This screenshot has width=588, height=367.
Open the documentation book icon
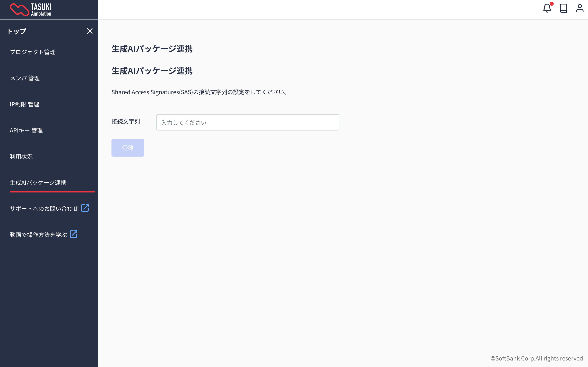[563, 8]
